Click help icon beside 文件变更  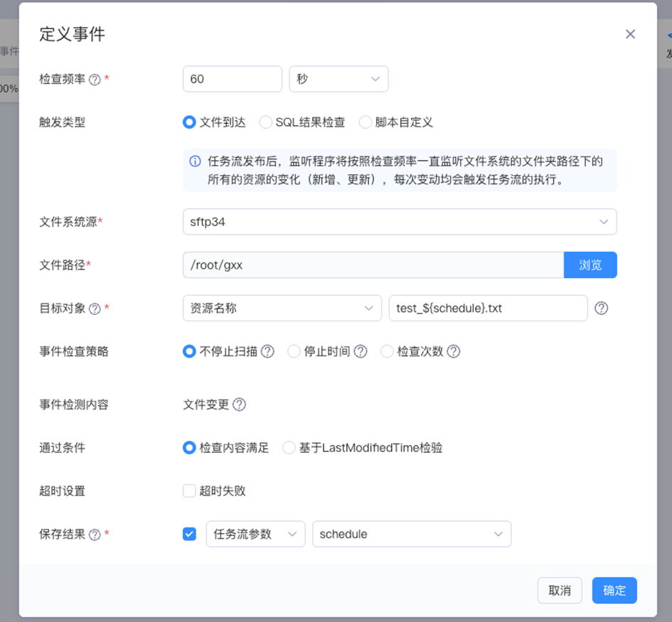[x=240, y=404]
